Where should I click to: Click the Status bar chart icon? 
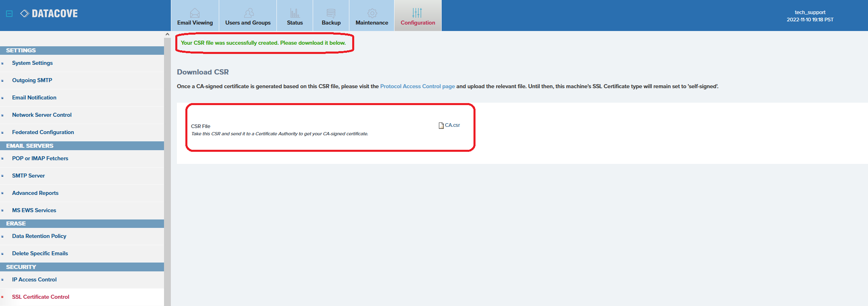coord(295,13)
